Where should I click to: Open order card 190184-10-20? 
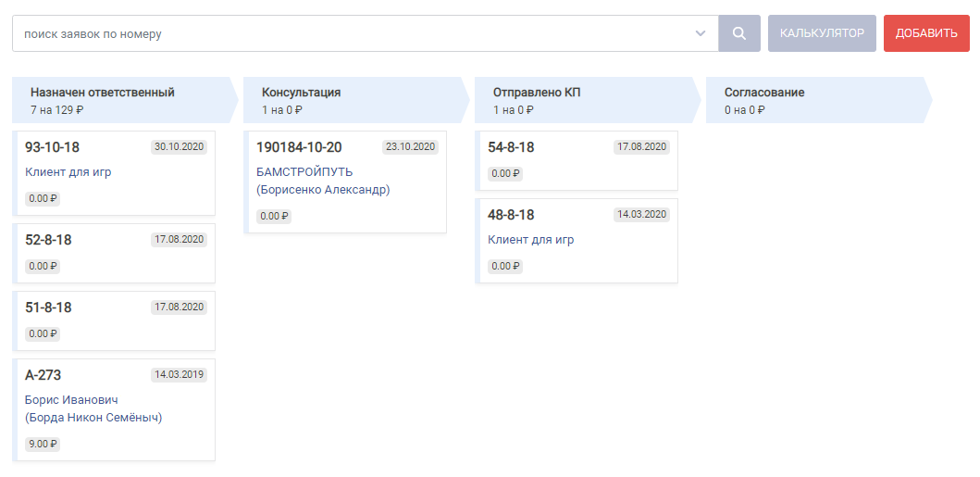point(345,182)
